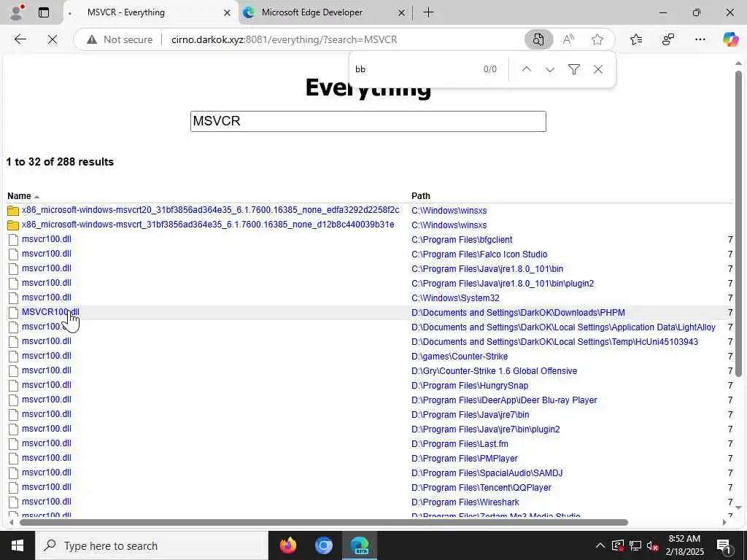
Task: Go back using the back arrow
Action: coord(20,39)
